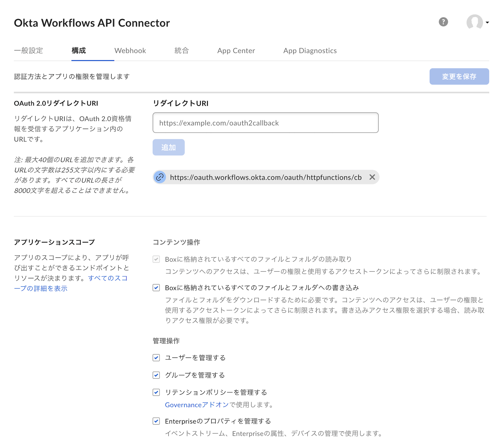Open the App Center tab
The image size is (501, 448).
[x=236, y=51]
